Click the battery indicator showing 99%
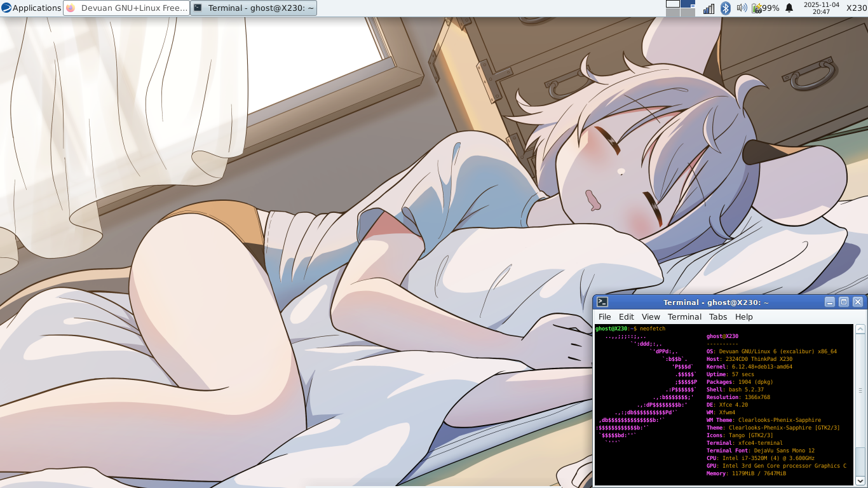The height and width of the screenshot is (488, 868). point(766,8)
